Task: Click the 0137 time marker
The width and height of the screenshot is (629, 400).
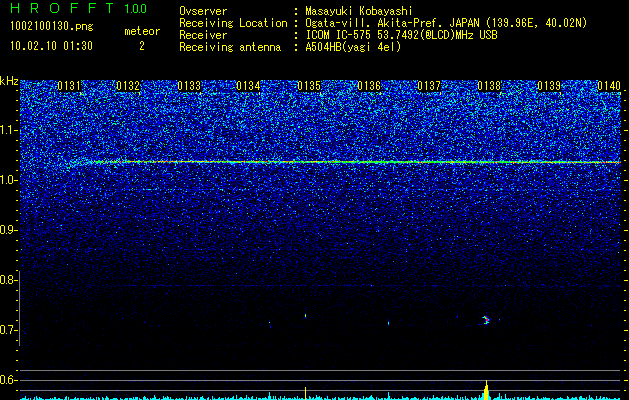Action: tap(429, 86)
